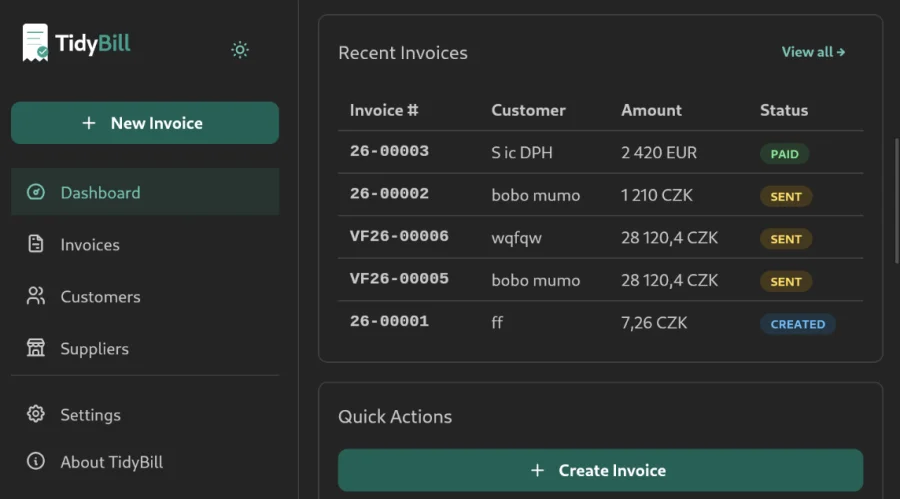The height and width of the screenshot is (499, 900).
Task: Click the Customer column header
Action: click(528, 110)
